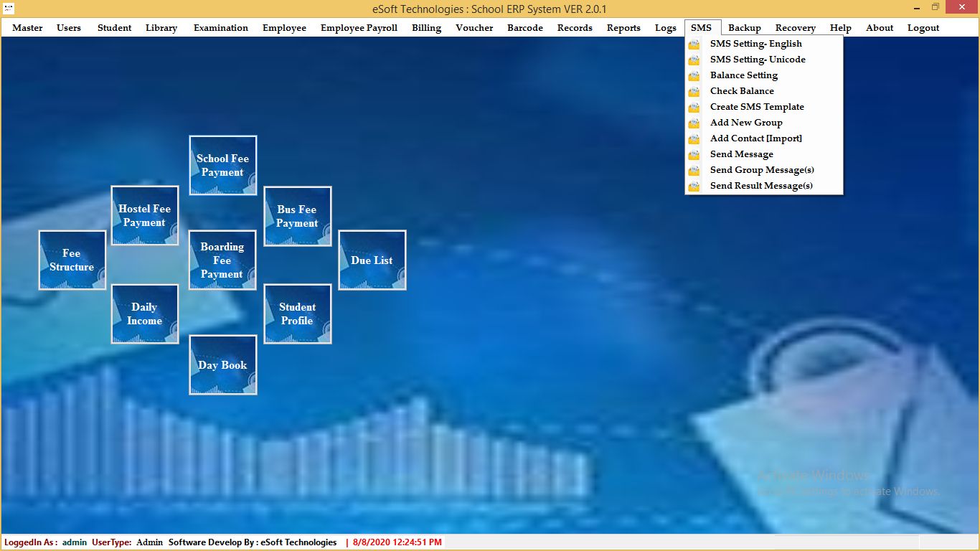Select Check Balance in the SMS menu
The width and height of the screenshot is (980, 551).
(x=764, y=91)
